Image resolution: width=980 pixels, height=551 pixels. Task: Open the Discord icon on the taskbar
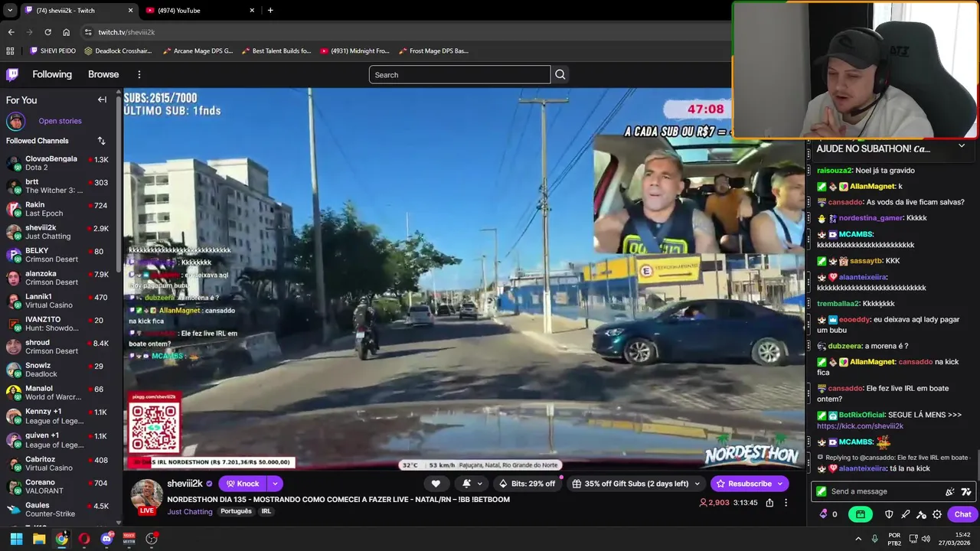point(107,539)
